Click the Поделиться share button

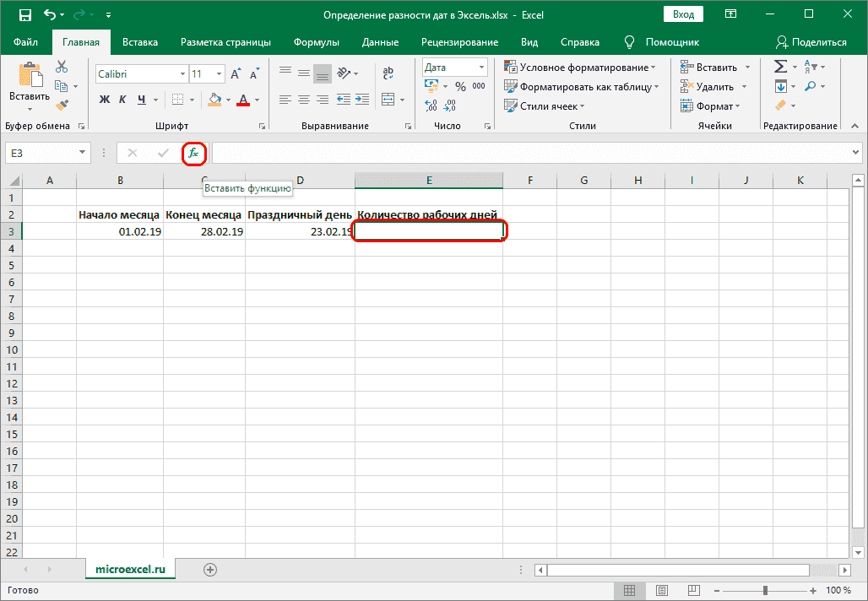pos(811,42)
